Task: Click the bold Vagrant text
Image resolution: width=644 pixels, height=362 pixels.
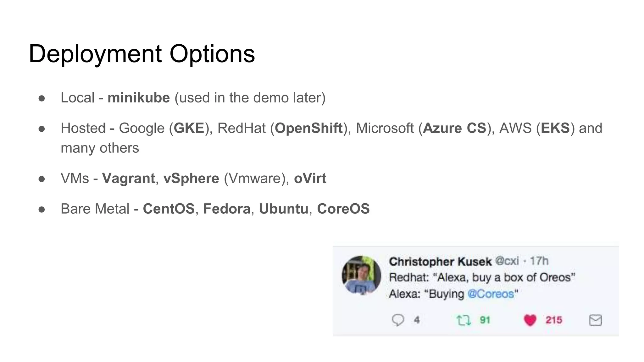Action: pyautogui.click(x=128, y=178)
